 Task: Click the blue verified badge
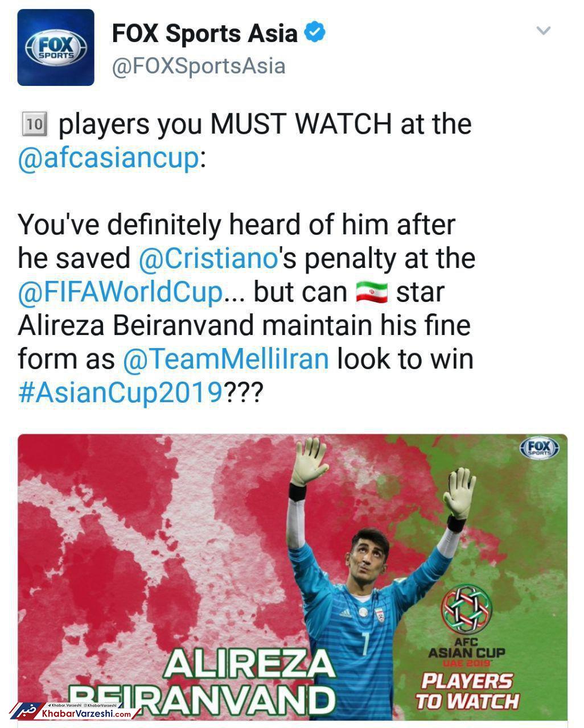tap(315, 32)
